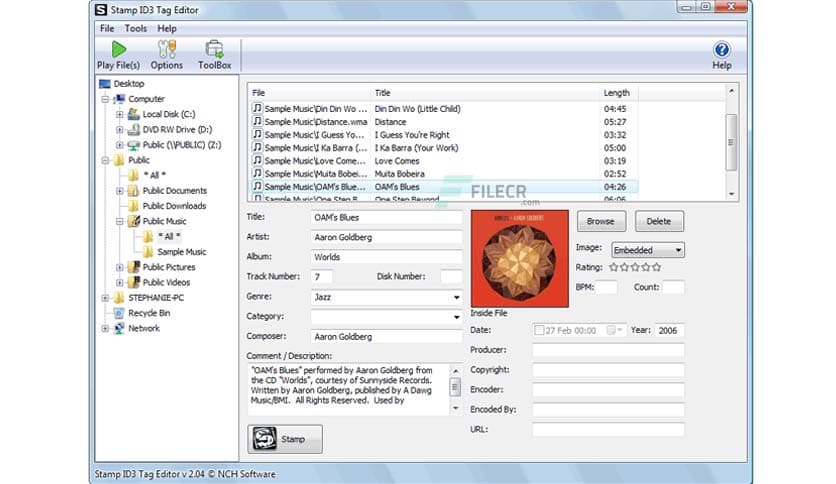Click the BPM input field
This screenshot has height=484, width=836.
606,287
